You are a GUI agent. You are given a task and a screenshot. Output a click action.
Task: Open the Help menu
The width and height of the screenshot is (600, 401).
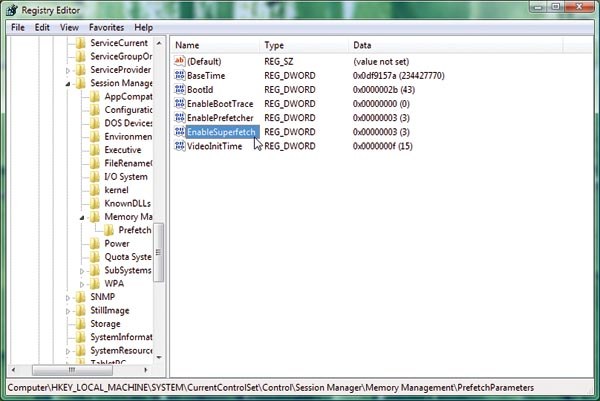144,27
